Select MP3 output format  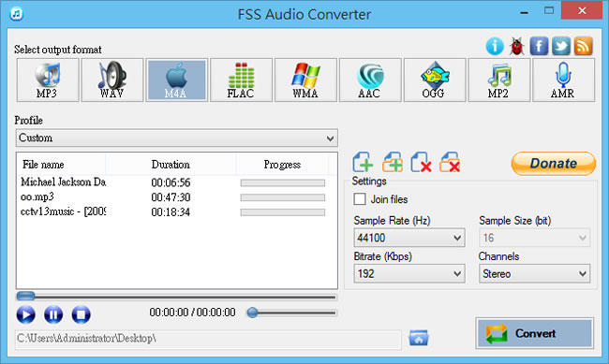click(48, 80)
